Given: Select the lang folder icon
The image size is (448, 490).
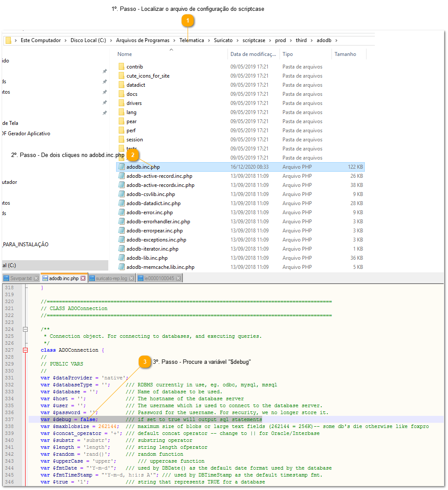Looking at the screenshot, I should point(121,112).
